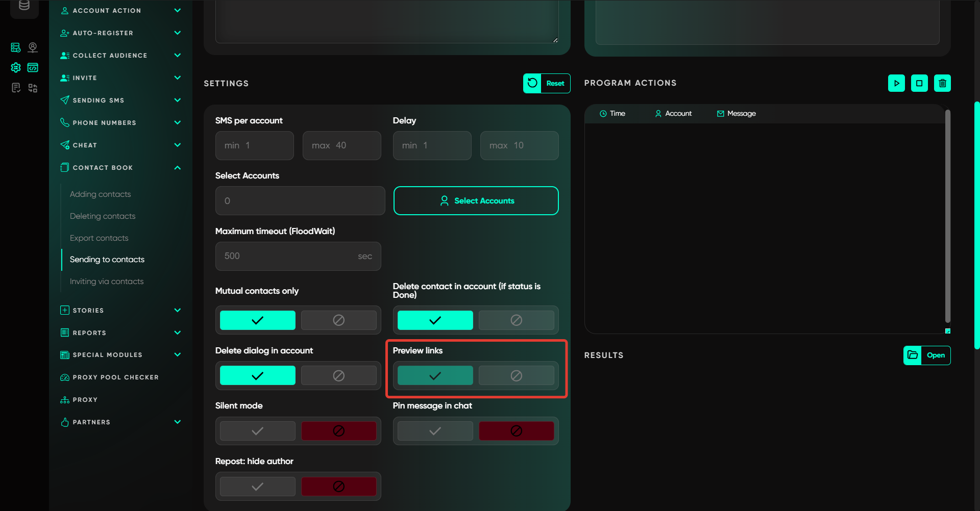Open the code window icon in left rail
Viewport: 980px width, 511px height.
pos(33,67)
